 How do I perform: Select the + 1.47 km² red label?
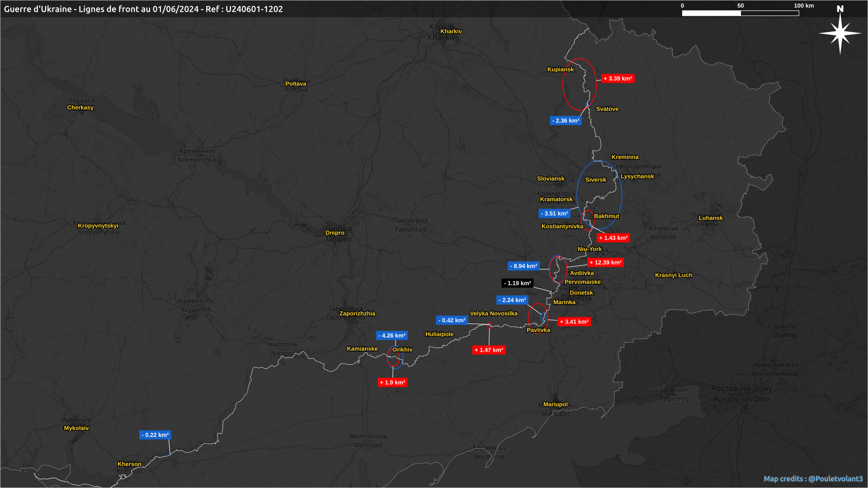pos(489,350)
